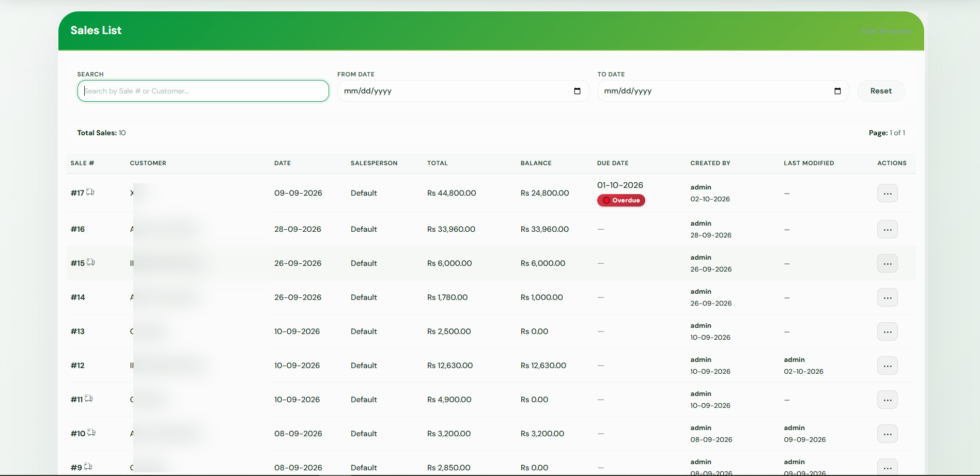Focus the Search by Sale # or Customer field
The height and width of the screenshot is (476, 980).
point(203,91)
